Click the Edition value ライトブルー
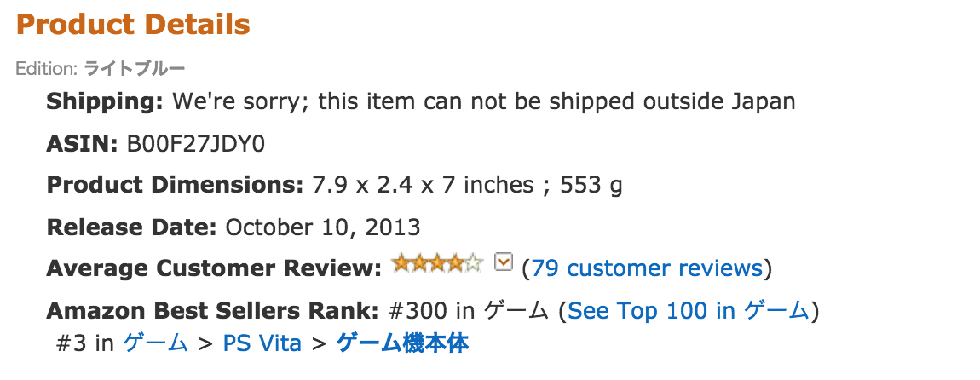 coord(135,69)
